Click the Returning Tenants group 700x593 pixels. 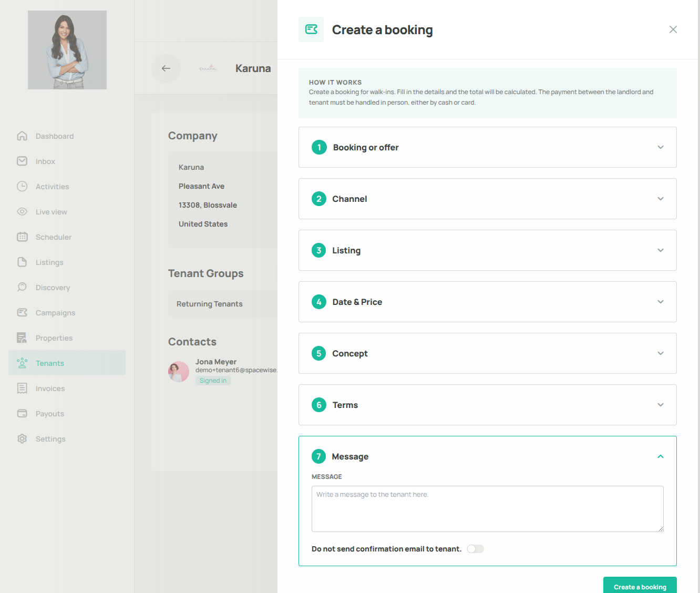pyautogui.click(x=210, y=304)
